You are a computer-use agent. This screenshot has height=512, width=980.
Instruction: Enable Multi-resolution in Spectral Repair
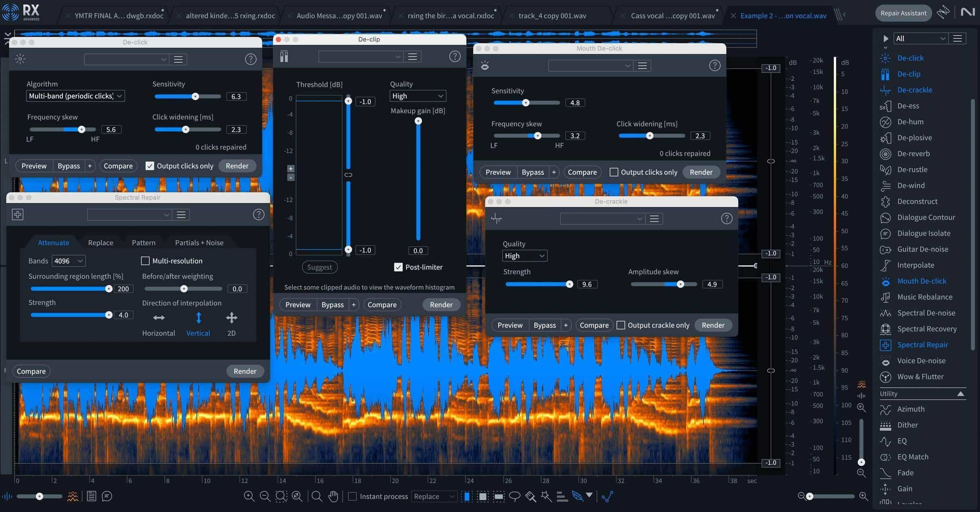(145, 261)
